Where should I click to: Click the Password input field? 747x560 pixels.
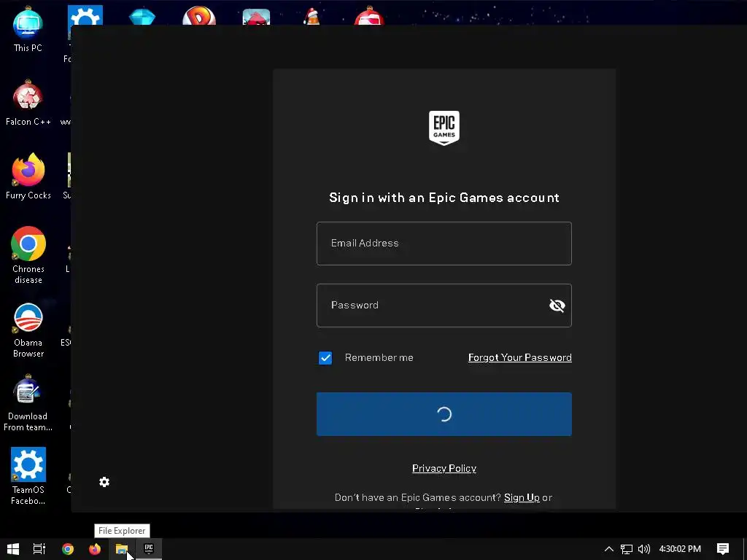point(444,306)
